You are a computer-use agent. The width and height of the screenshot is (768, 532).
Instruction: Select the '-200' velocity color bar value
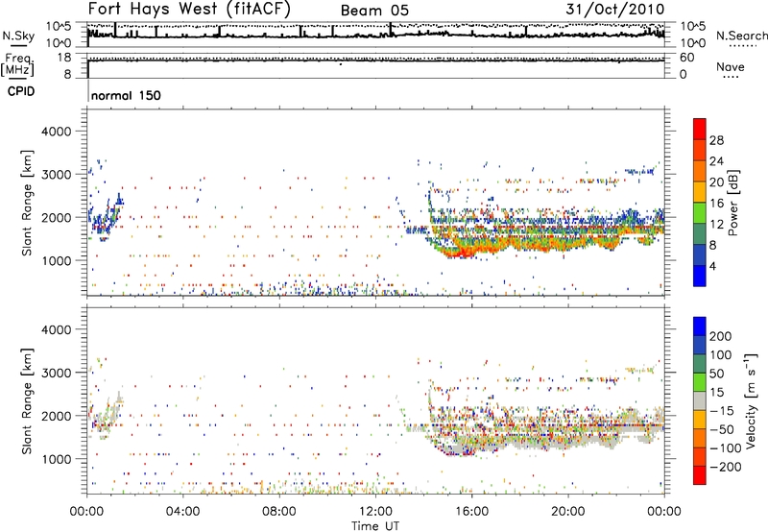(x=725, y=467)
